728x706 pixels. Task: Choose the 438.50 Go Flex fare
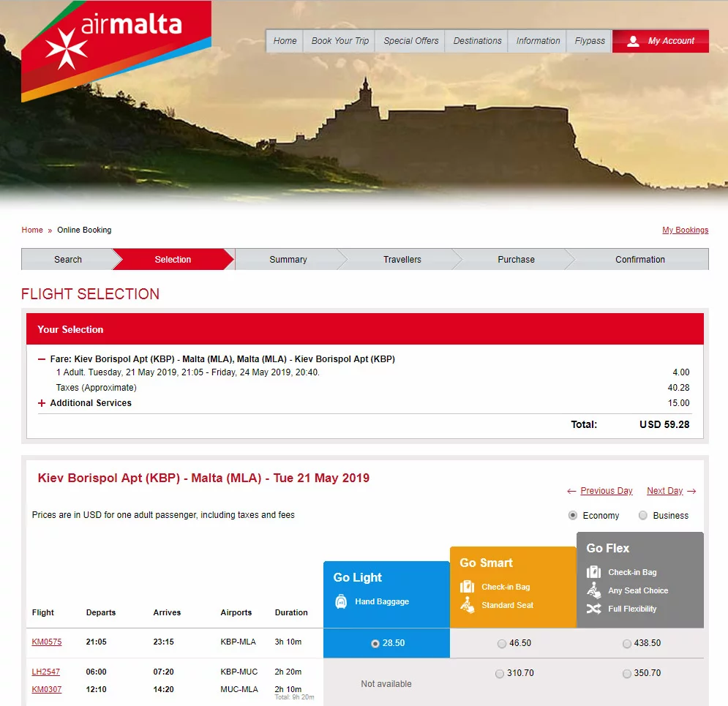627,643
